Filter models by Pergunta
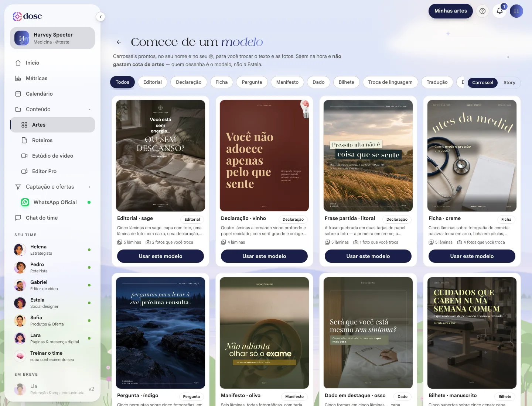The image size is (532, 406). tap(252, 82)
